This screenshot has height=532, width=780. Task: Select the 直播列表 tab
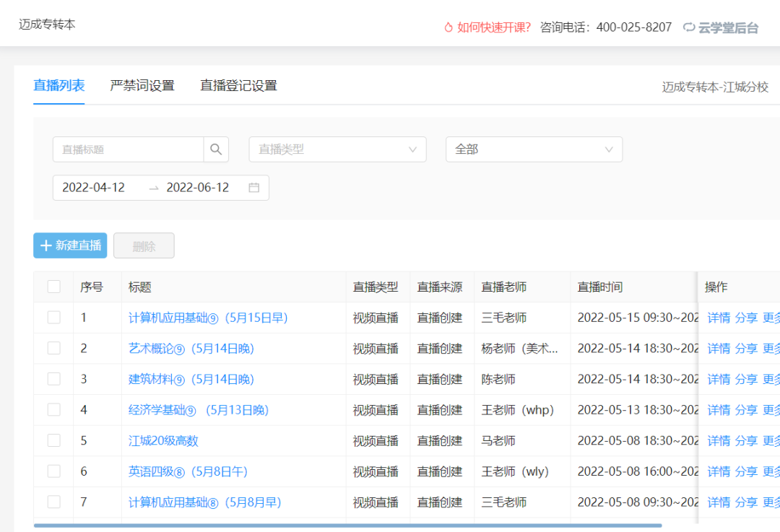(58, 85)
